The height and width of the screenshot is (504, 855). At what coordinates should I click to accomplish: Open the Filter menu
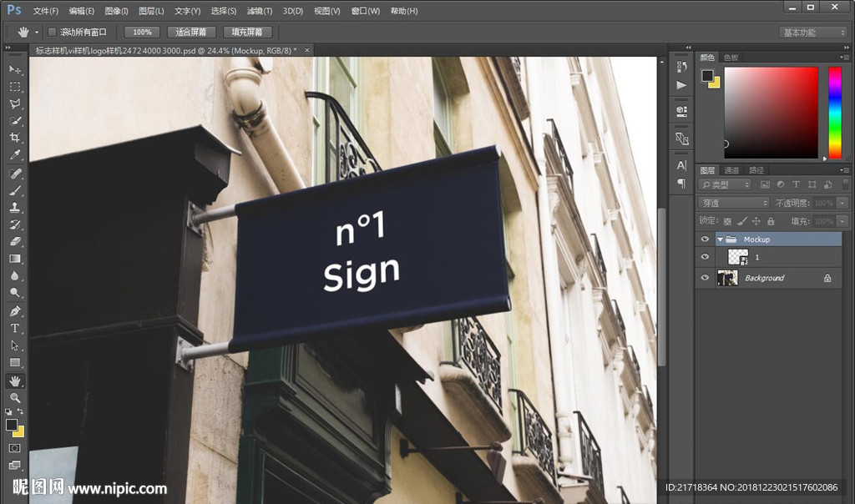[x=260, y=11]
